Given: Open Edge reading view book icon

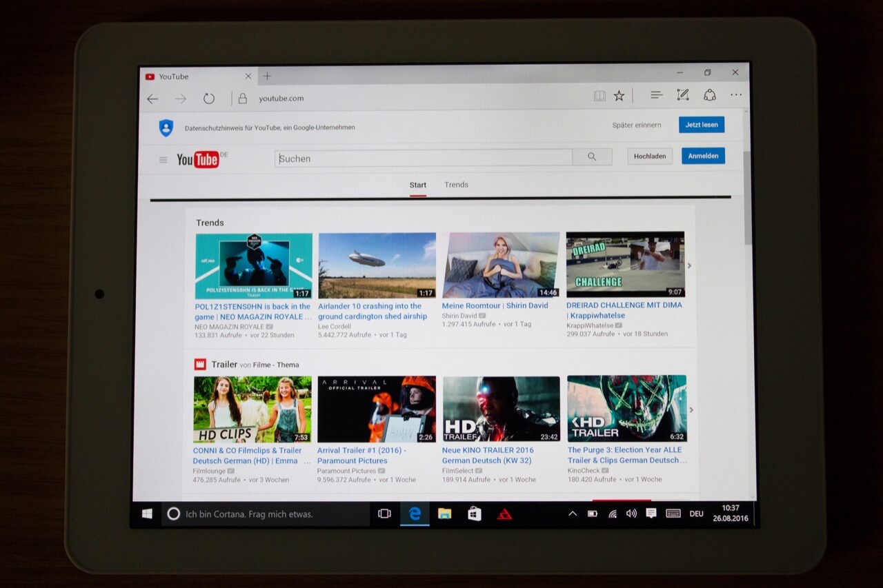Looking at the screenshot, I should tap(599, 96).
